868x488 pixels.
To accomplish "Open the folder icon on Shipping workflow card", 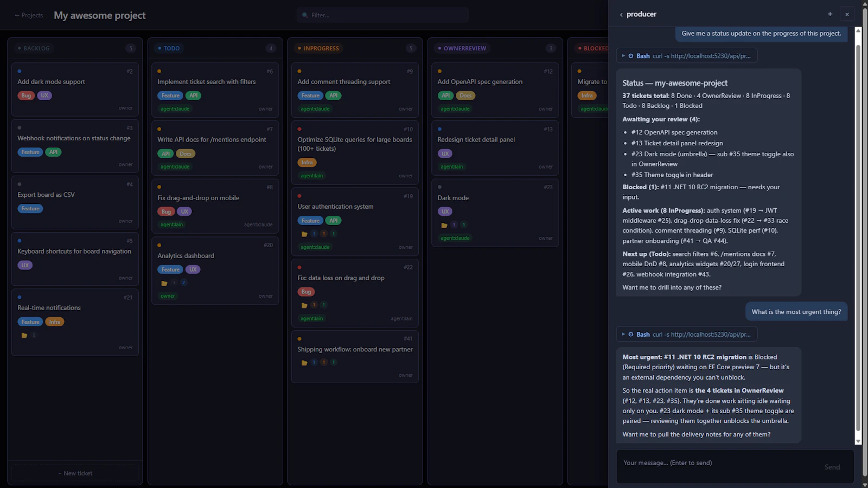I will click(304, 363).
